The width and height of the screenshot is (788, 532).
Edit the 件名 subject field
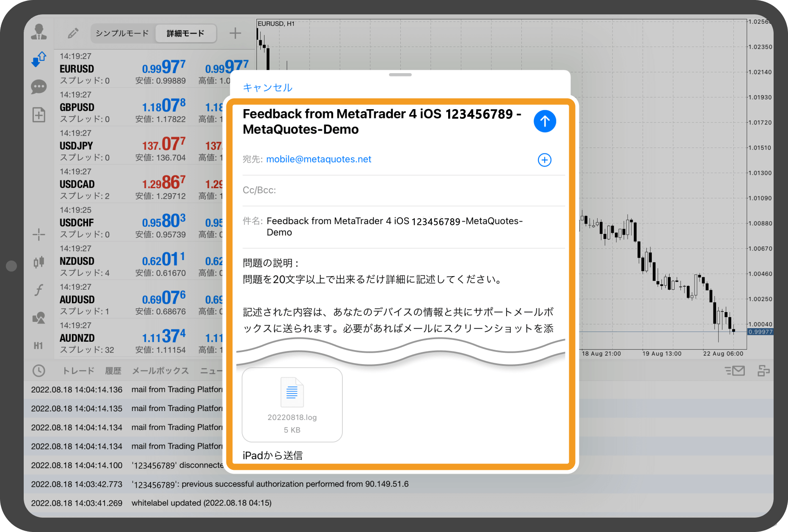point(404,227)
